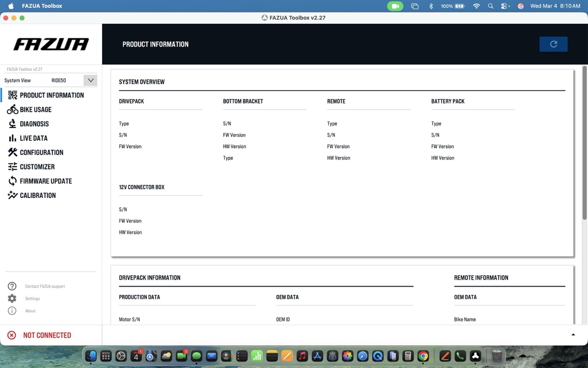Click the Live Data bar chart icon

(x=12, y=138)
